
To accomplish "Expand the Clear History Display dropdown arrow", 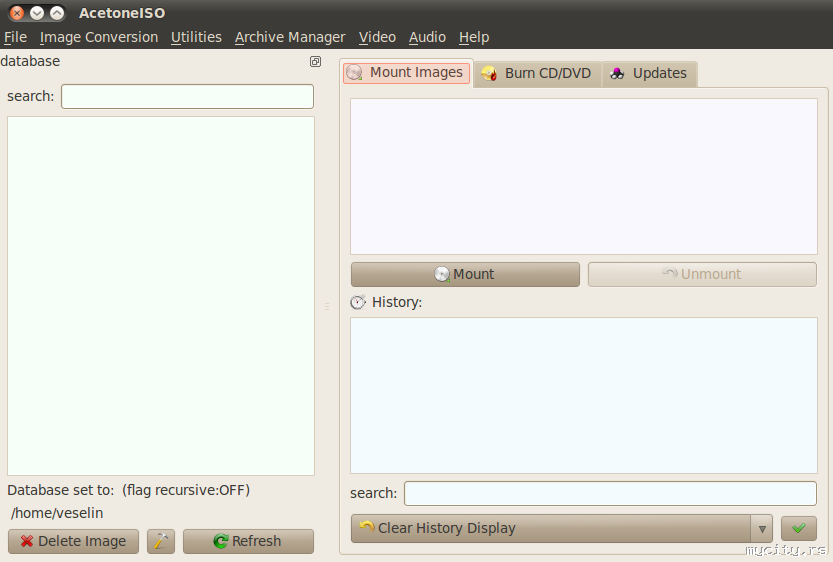I will (x=762, y=529).
